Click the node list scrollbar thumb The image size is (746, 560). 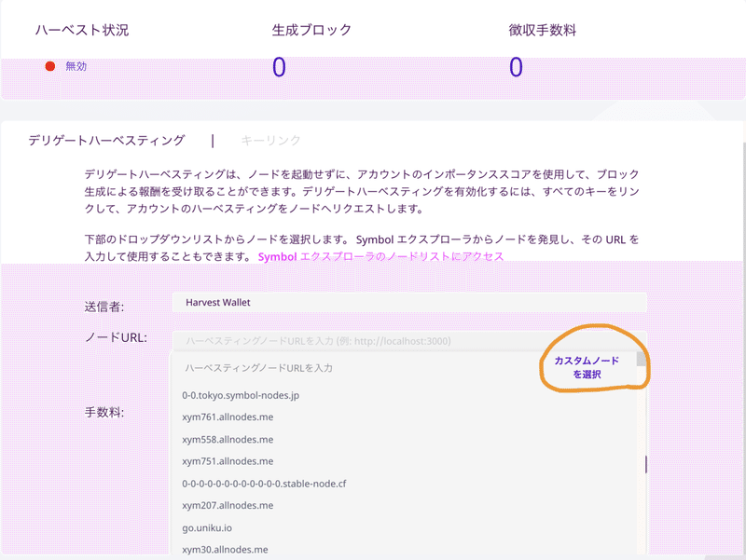(x=642, y=359)
